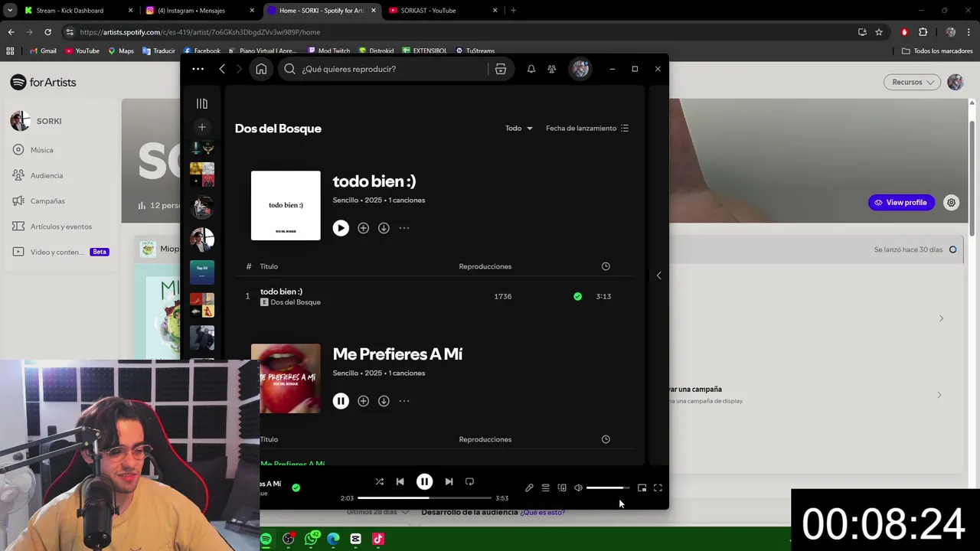Screen dimensions: 980x551
Task: Open ¿Qué es esto? link
Action: (543, 512)
